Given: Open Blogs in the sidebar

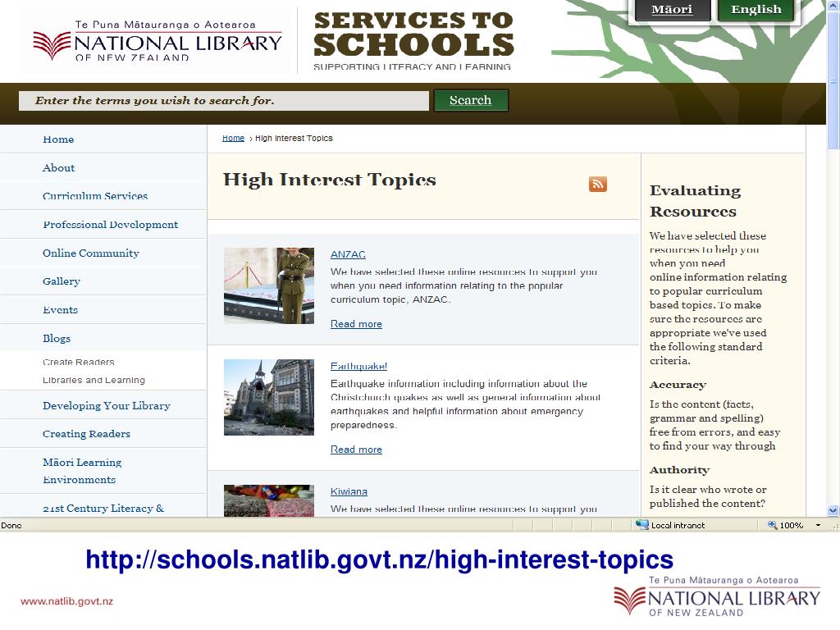Looking at the screenshot, I should [x=57, y=338].
